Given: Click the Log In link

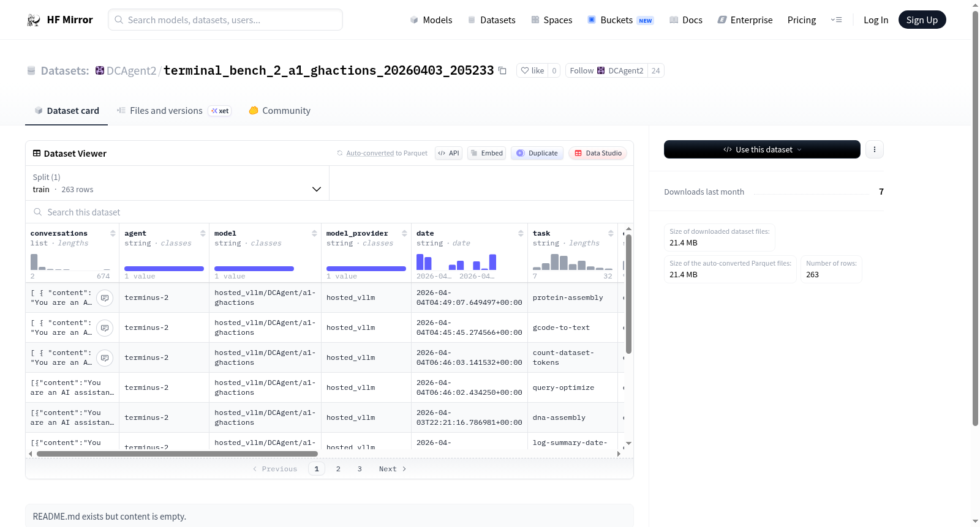Looking at the screenshot, I should (876, 20).
